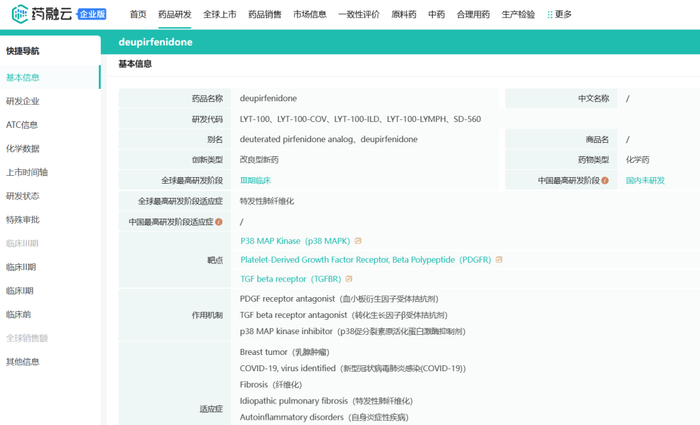Image resolution: width=700 pixels, height=425 pixels.
Task: Expand the 更多 menu
Action: point(563,15)
